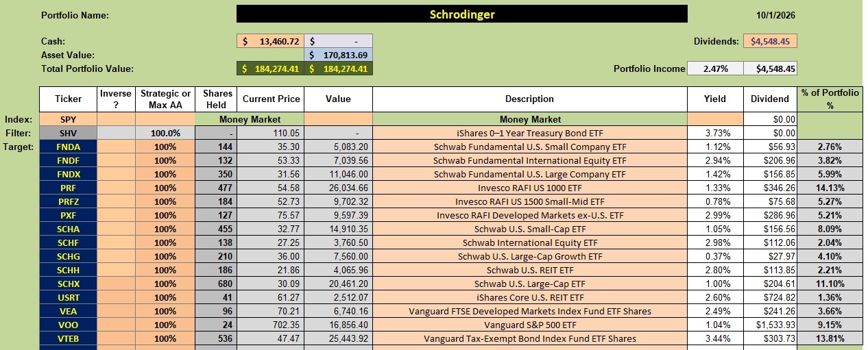Select the SCHG yield 0.37% cell
Image resolution: width=868 pixels, height=350 pixels.
(715, 256)
